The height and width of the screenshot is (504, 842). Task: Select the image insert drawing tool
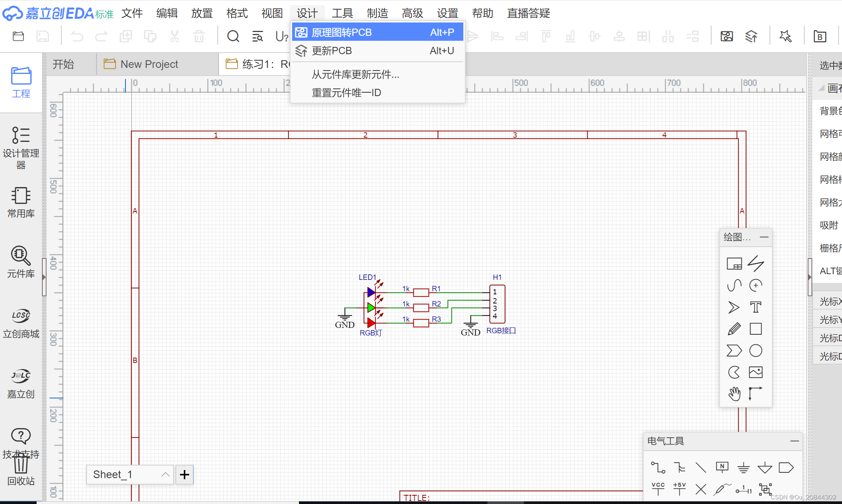click(755, 372)
